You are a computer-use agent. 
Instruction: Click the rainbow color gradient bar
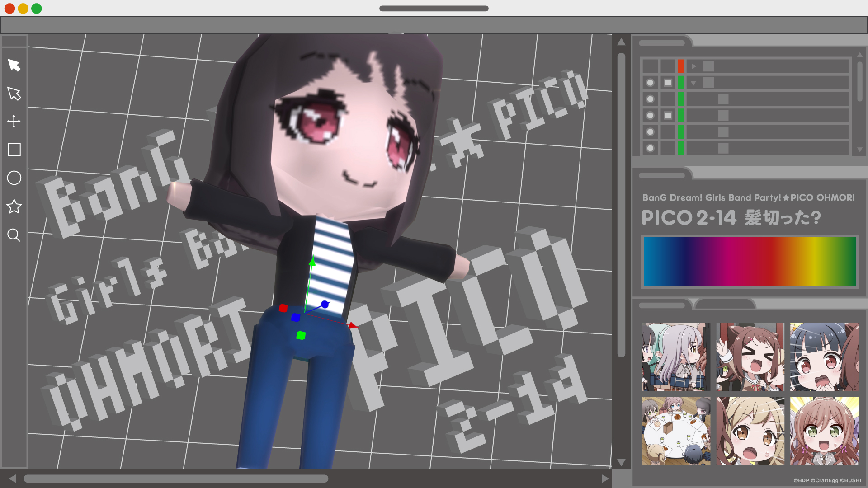tap(750, 262)
